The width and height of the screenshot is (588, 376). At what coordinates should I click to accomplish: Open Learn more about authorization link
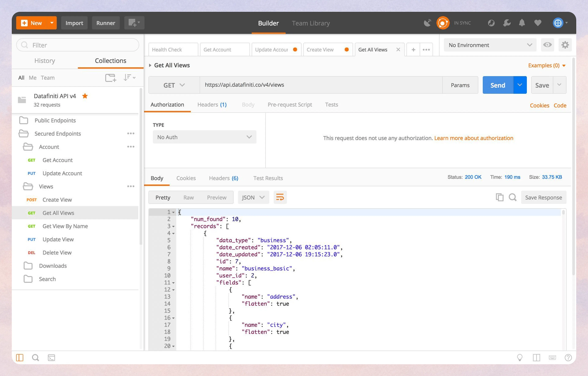pos(473,138)
